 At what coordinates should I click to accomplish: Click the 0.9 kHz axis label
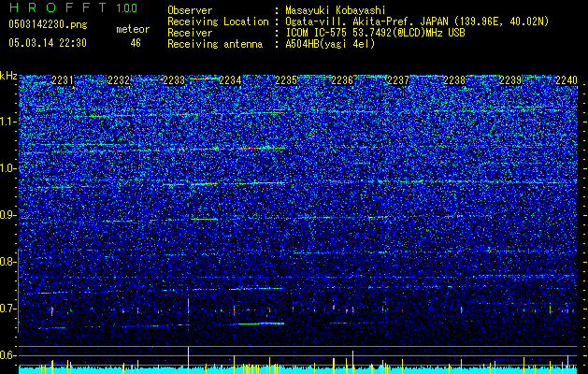[7, 215]
